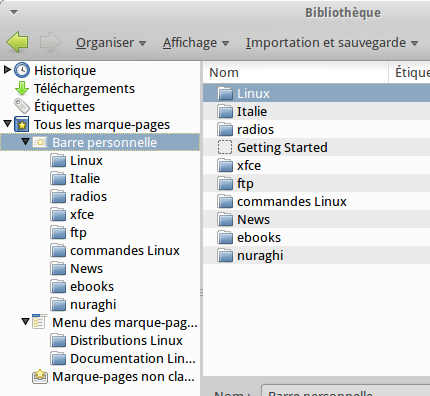
Task: Click Getting Started dashed placeholder icon
Action: [225, 147]
